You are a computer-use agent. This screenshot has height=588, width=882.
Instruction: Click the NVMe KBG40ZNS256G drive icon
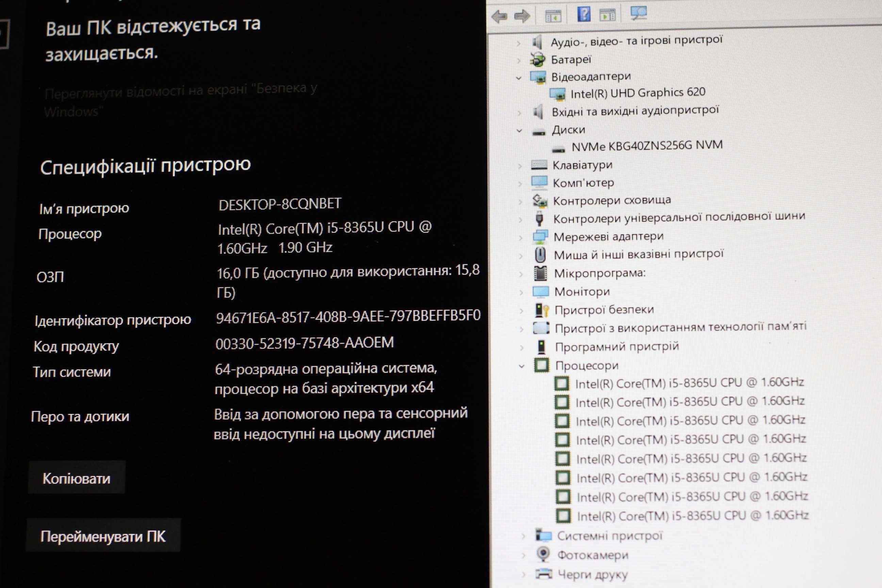point(559,150)
